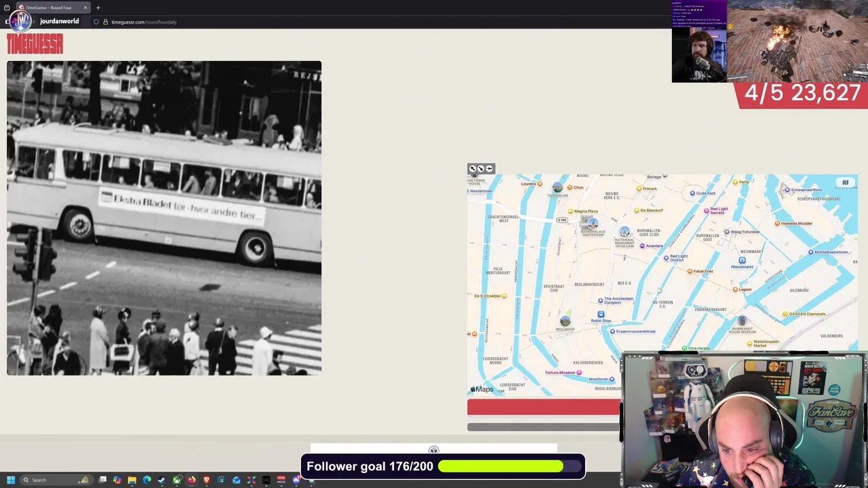Image resolution: width=868 pixels, height=488 pixels.
Task: Select the Anantara hotel marker
Action: 642,246
